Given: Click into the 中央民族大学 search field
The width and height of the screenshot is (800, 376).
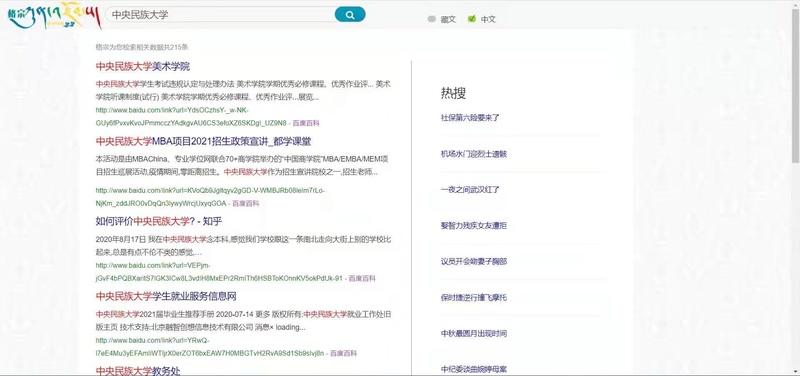Looking at the screenshot, I should point(220,15).
